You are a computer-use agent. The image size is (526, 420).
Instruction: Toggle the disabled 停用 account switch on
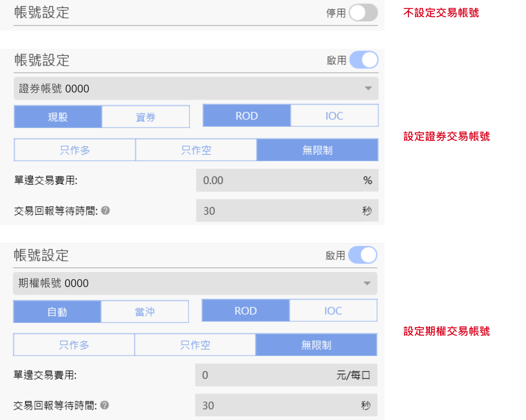coord(363,13)
